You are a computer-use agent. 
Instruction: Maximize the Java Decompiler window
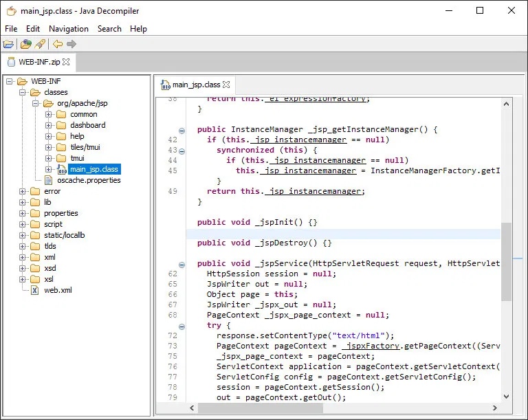coord(480,10)
